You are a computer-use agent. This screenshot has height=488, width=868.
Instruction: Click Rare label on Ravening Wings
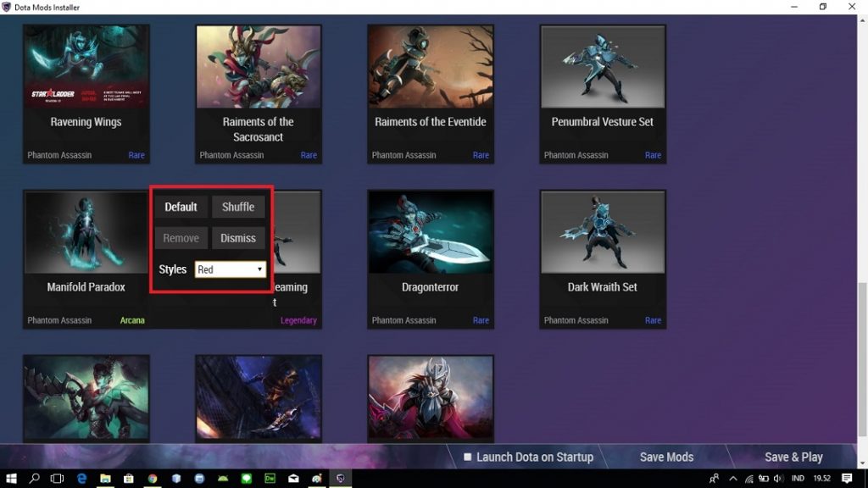click(136, 156)
